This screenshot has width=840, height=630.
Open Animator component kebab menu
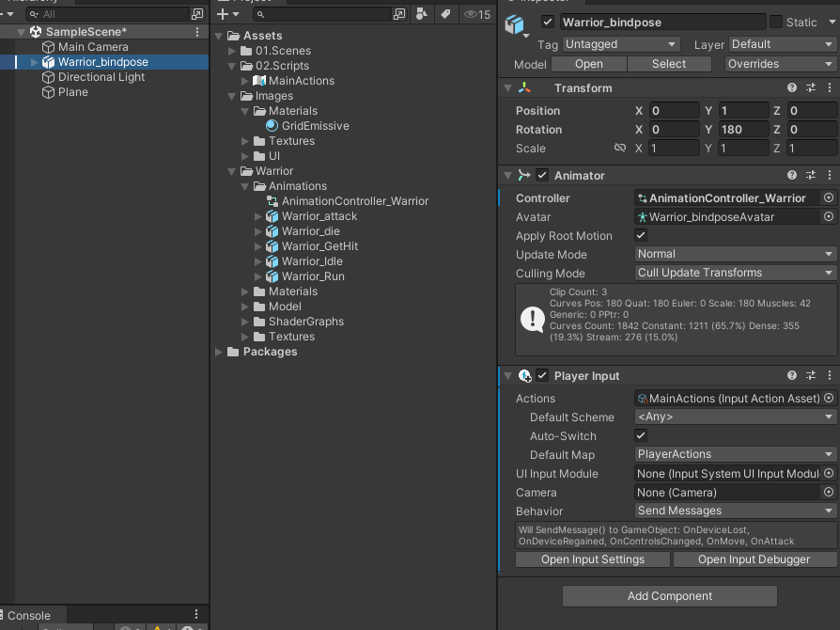click(x=830, y=175)
